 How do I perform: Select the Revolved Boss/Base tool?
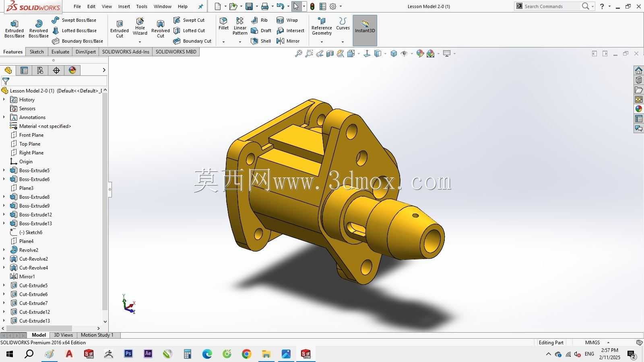(39, 29)
